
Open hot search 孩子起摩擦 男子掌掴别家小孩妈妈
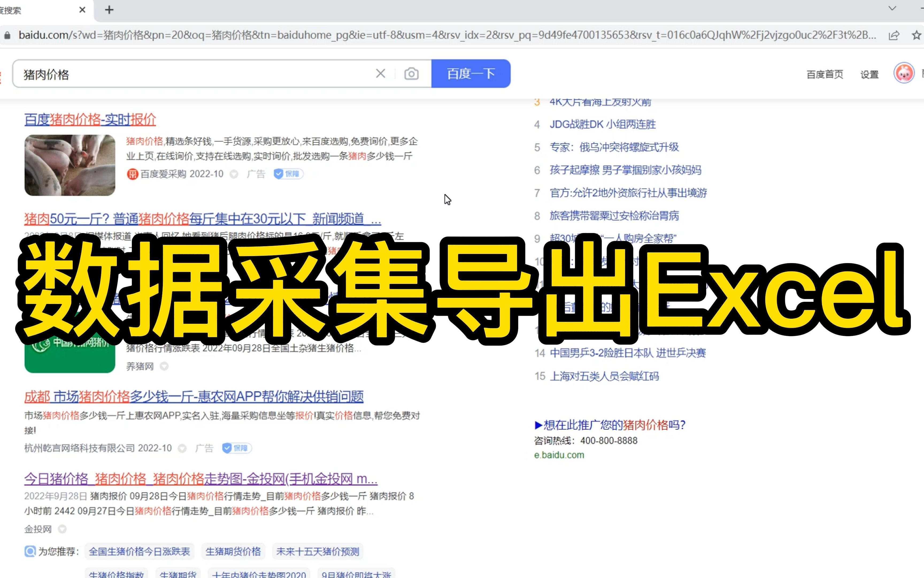[x=625, y=170]
